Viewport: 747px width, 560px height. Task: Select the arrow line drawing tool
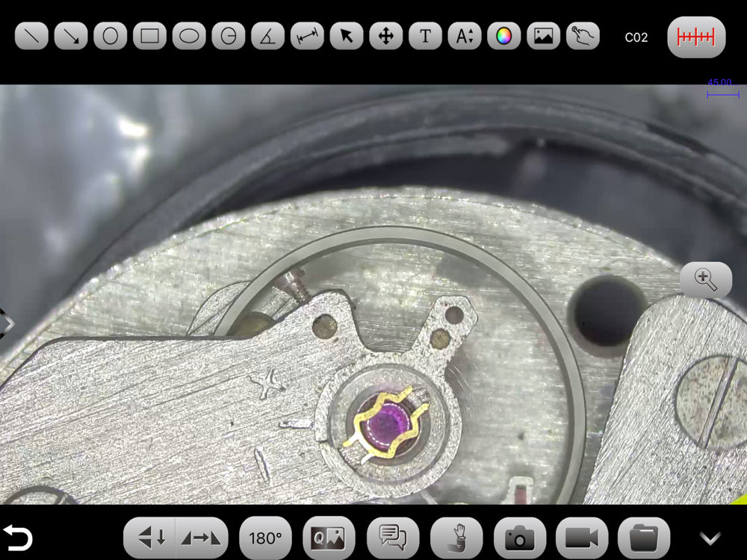71,36
